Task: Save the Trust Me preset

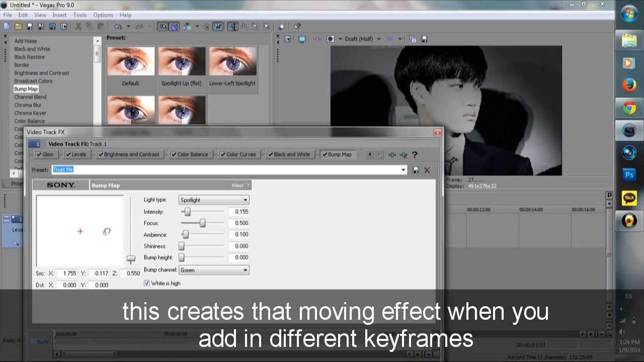Action: tap(416, 170)
